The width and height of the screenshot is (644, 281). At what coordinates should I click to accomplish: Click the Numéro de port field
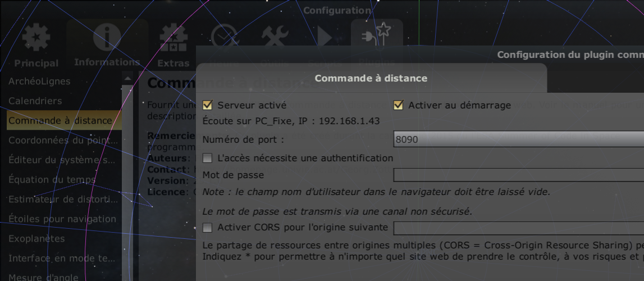(x=519, y=139)
